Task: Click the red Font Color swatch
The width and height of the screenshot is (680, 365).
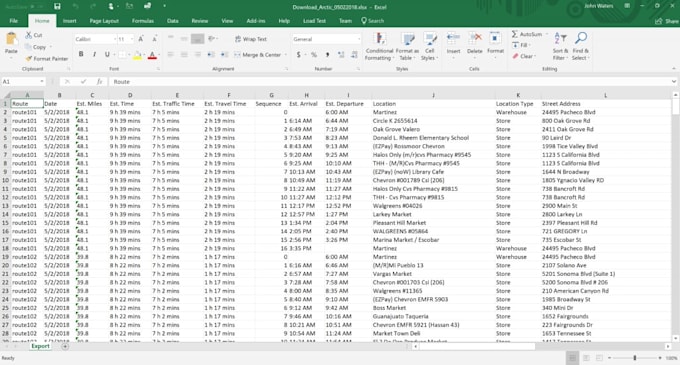Action: click(x=152, y=55)
